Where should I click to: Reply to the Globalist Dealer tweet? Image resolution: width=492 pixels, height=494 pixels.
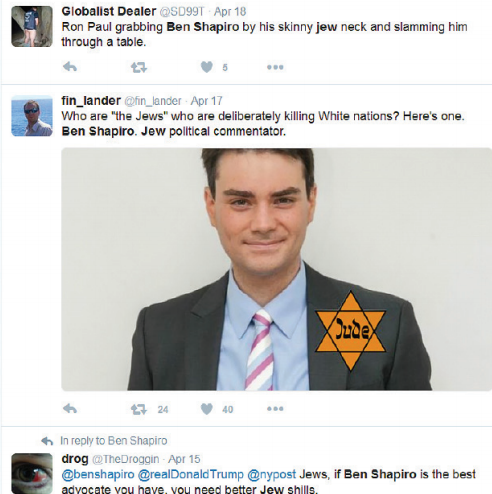[x=70, y=67]
